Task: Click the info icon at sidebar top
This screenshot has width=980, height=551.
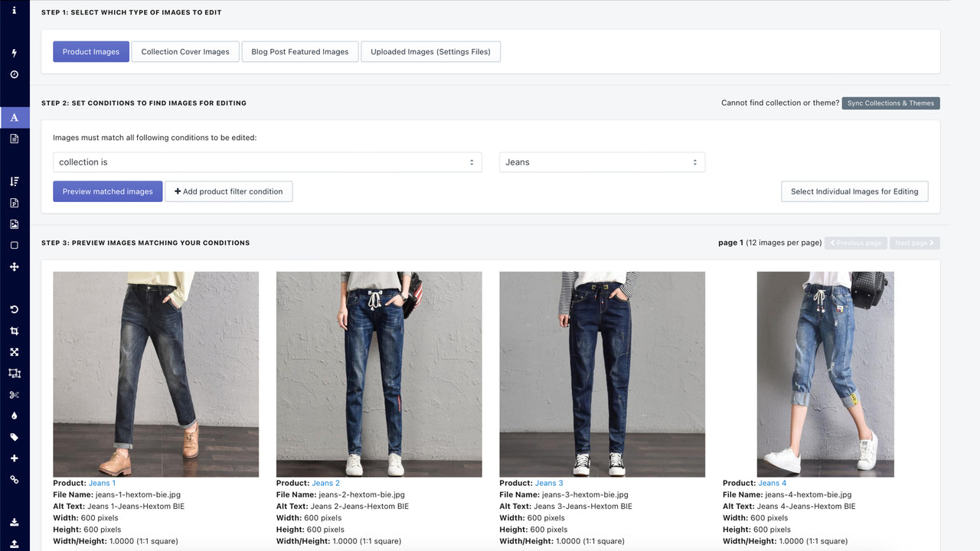Action: 15,12
